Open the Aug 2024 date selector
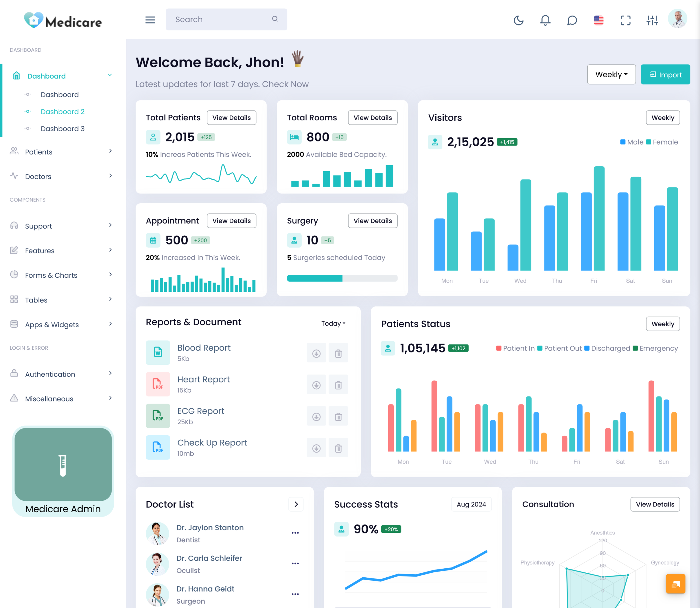 (471, 504)
